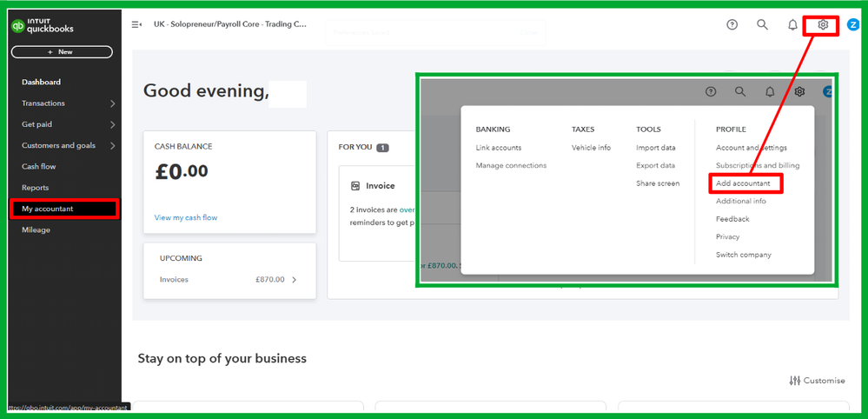Click the Stay on top of your business heading
868x419 pixels.
click(222, 358)
